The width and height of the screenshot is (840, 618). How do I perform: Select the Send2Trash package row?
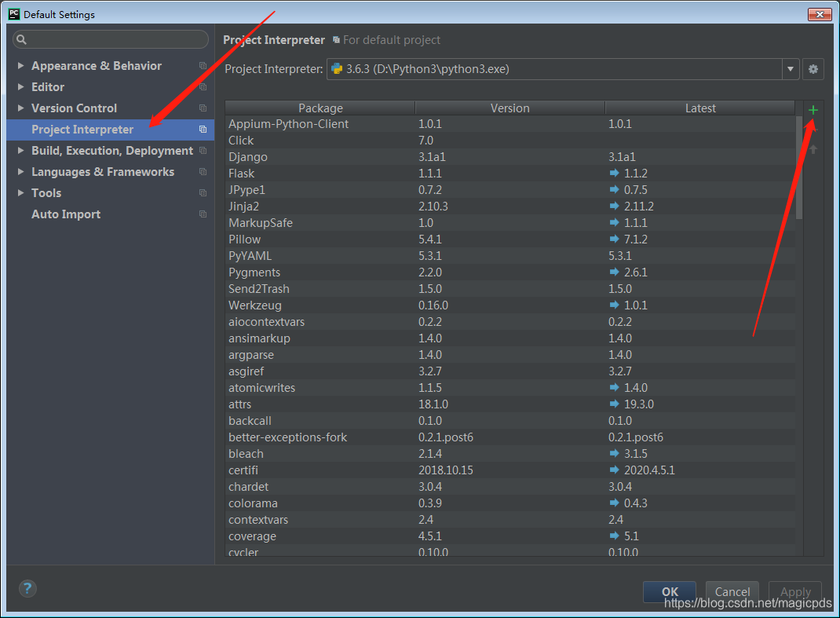point(510,288)
